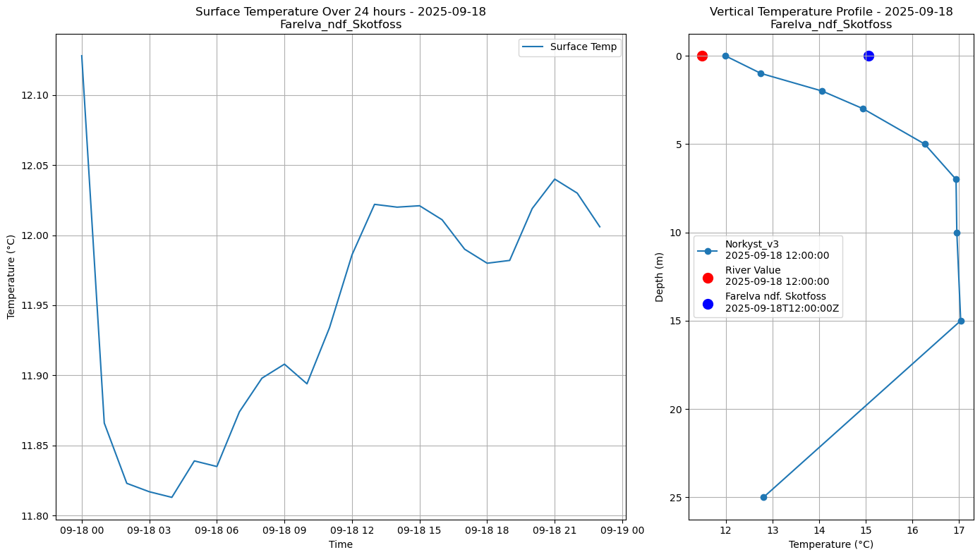Click the 'Surface Temperature Over 24 hours' plot title

[x=341, y=11]
